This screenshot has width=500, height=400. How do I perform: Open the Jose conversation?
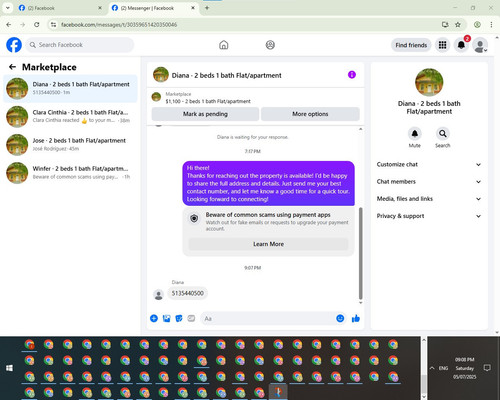point(70,145)
